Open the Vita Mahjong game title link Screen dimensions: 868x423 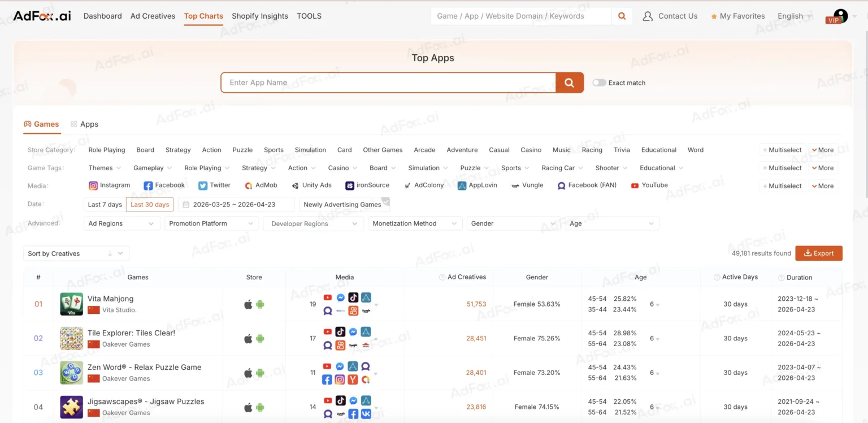[110, 299]
